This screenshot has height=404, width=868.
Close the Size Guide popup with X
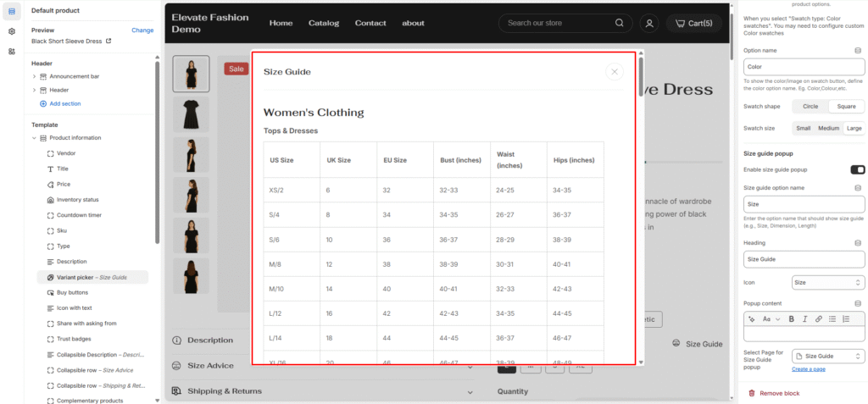coord(615,71)
